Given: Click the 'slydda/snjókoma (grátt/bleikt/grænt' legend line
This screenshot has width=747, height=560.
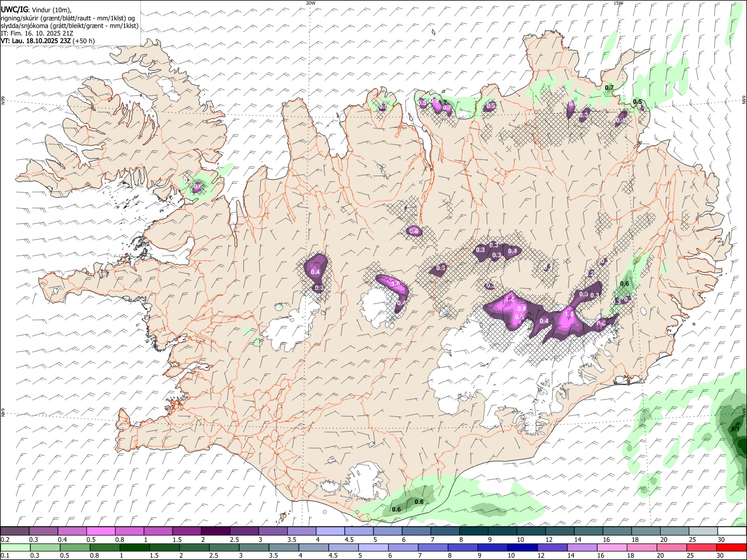Looking at the screenshot, I should 69,26.
